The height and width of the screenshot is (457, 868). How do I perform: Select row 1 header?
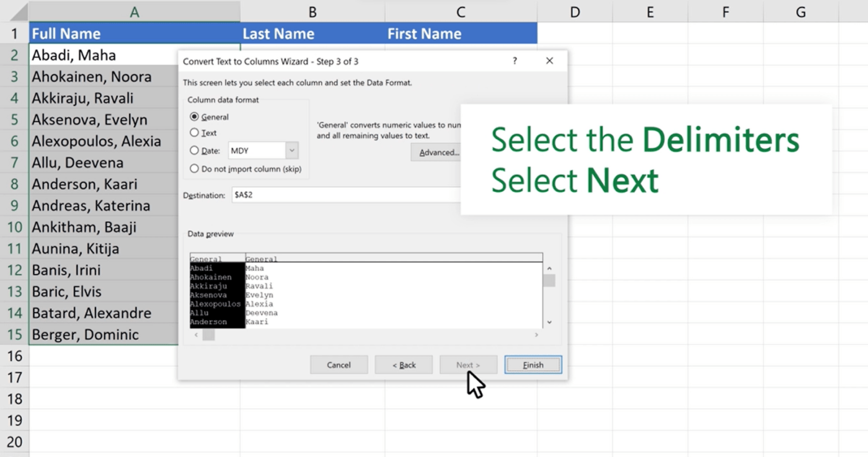pos(14,33)
